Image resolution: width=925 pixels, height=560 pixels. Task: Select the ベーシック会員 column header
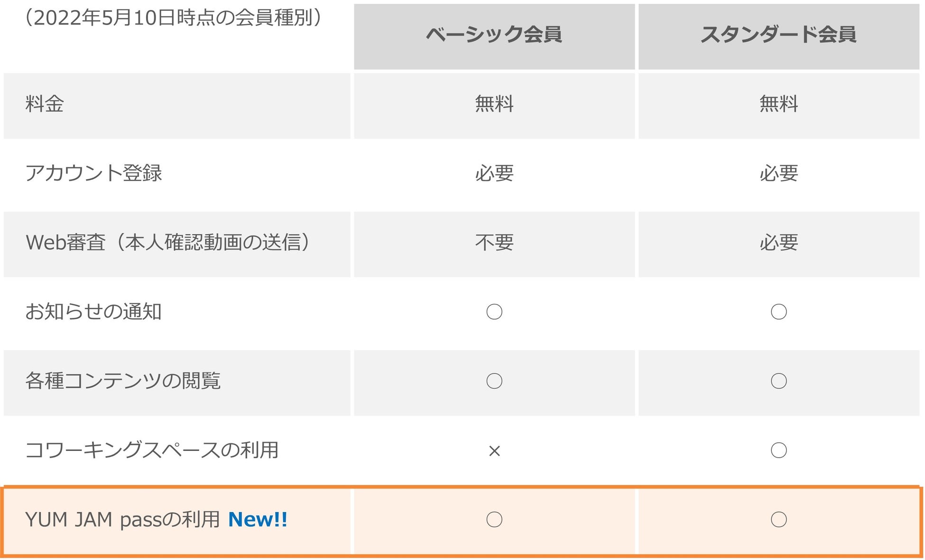point(494,35)
